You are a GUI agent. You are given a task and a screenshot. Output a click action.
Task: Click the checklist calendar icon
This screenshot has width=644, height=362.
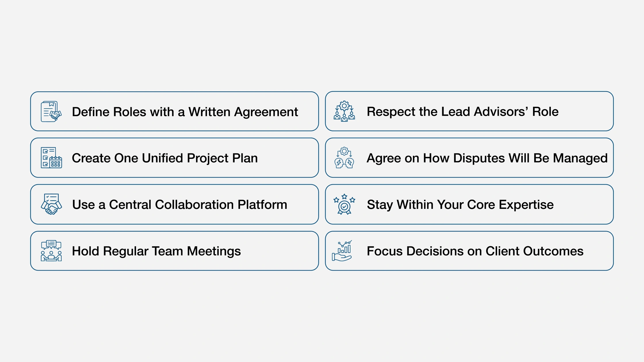pos(51,158)
